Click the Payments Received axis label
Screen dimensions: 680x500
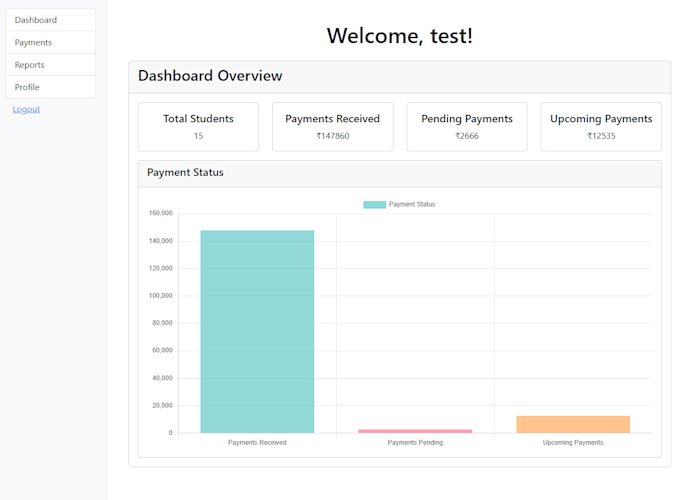click(x=257, y=442)
